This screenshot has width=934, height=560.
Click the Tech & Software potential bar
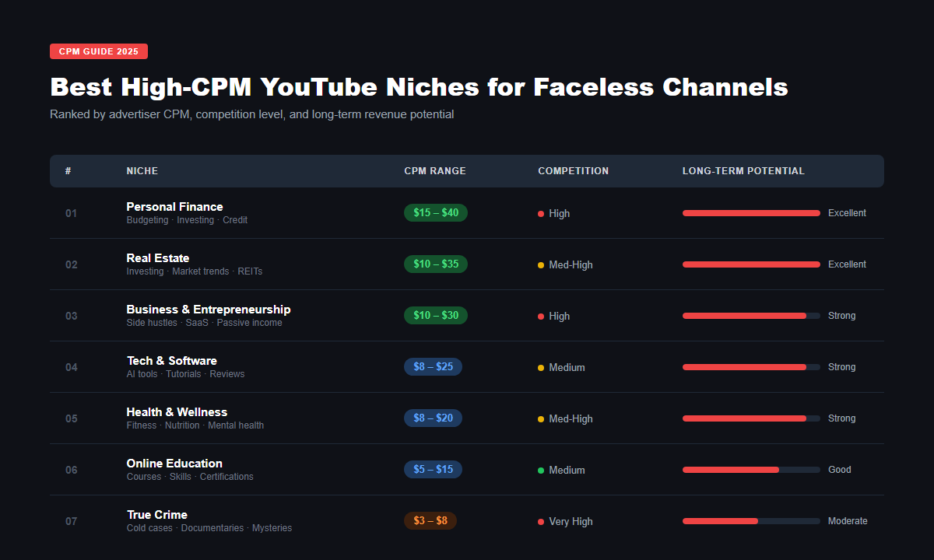pos(751,367)
